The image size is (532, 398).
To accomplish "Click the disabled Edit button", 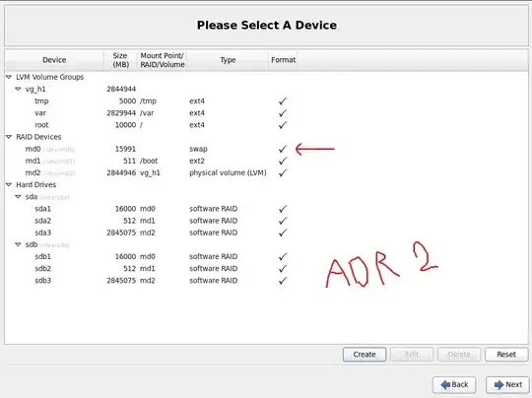I will (412, 355).
